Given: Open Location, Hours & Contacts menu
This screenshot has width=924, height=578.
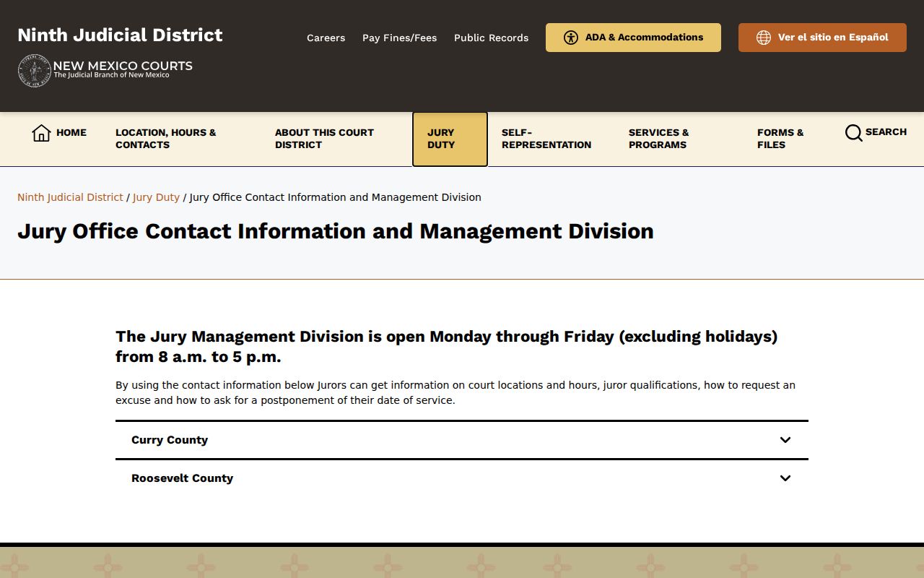Looking at the screenshot, I should click(x=166, y=139).
